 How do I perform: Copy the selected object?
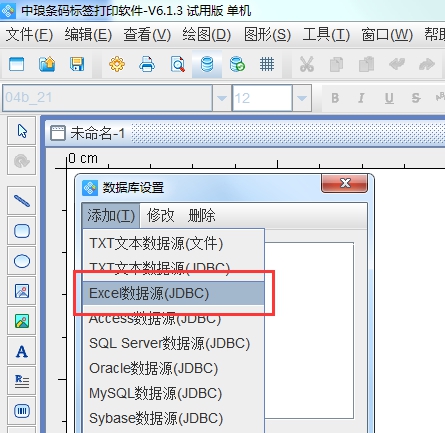tap(336, 64)
